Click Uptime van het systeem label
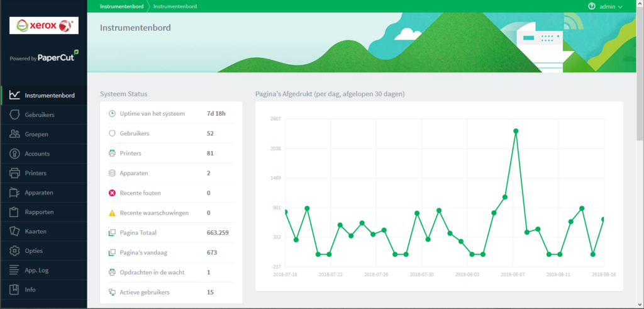The width and height of the screenshot is (644, 309). click(152, 113)
